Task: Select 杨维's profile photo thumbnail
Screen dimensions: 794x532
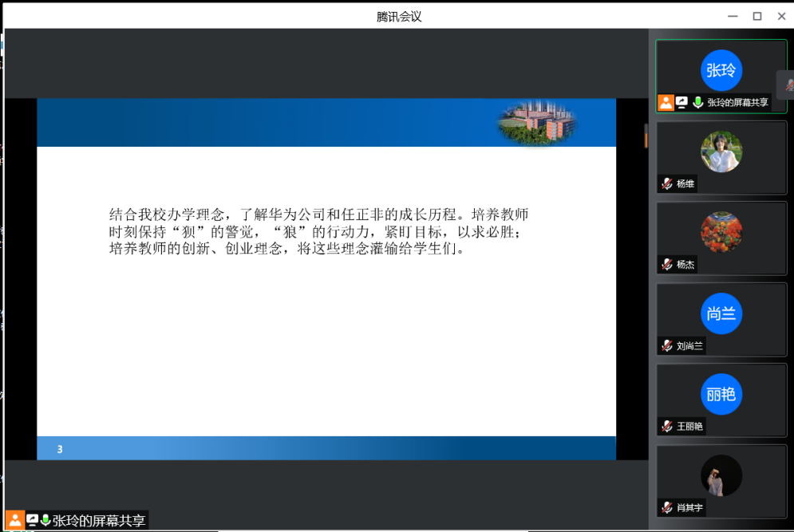Action: pyautogui.click(x=721, y=152)
